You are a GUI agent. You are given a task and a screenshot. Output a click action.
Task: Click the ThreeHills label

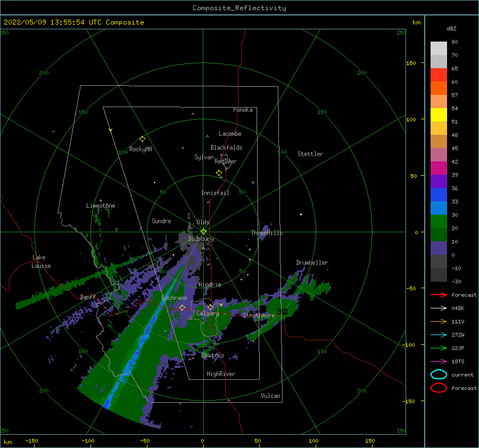[x=267, y=233]
